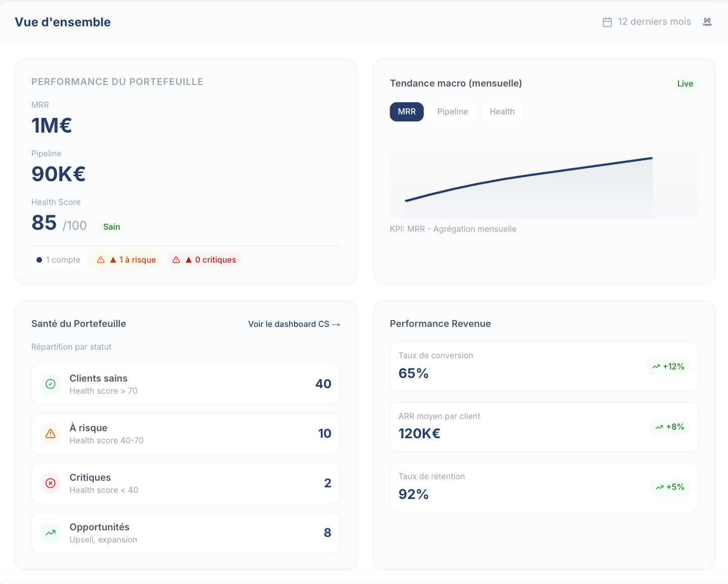Open the calendar date picker icon
The height and width of the screenshot is (584, 728).
point(607,22)
